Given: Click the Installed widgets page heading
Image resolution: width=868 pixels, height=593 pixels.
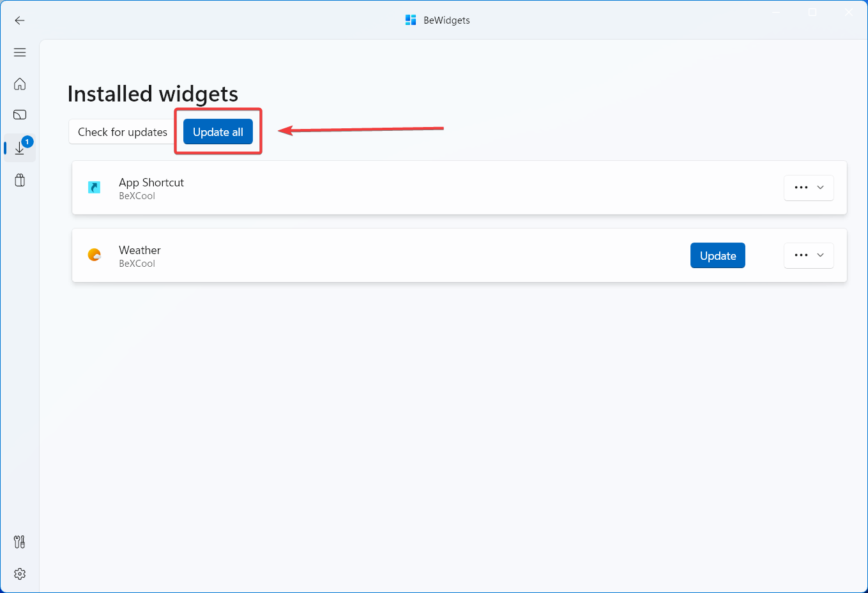Looking at the screenshot, I should (153, 94).
